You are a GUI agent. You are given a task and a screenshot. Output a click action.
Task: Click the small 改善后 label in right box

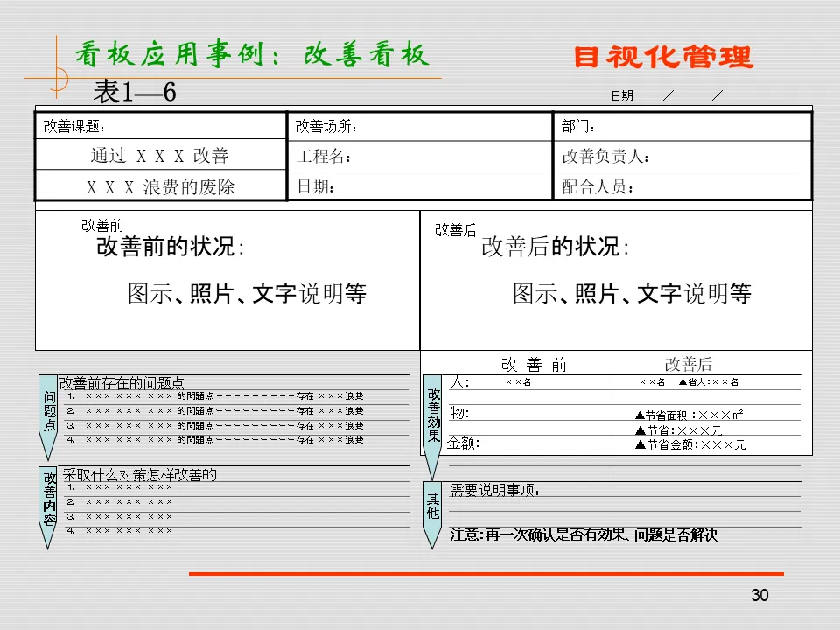(x=456, y=230)
